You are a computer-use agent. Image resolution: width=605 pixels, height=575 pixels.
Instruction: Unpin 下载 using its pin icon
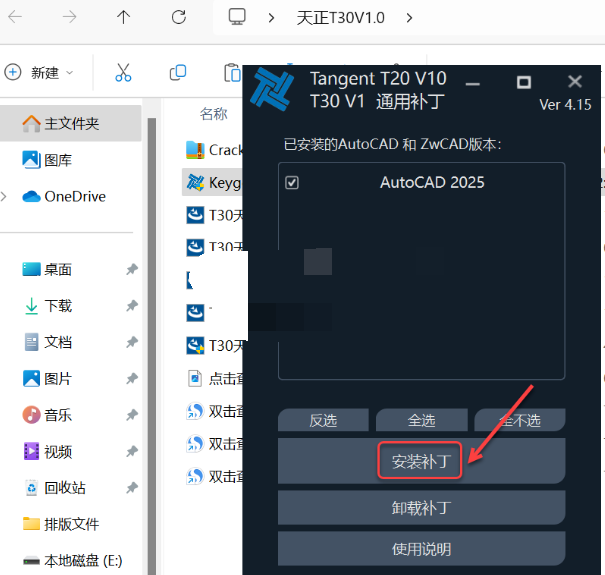point(132,306)
